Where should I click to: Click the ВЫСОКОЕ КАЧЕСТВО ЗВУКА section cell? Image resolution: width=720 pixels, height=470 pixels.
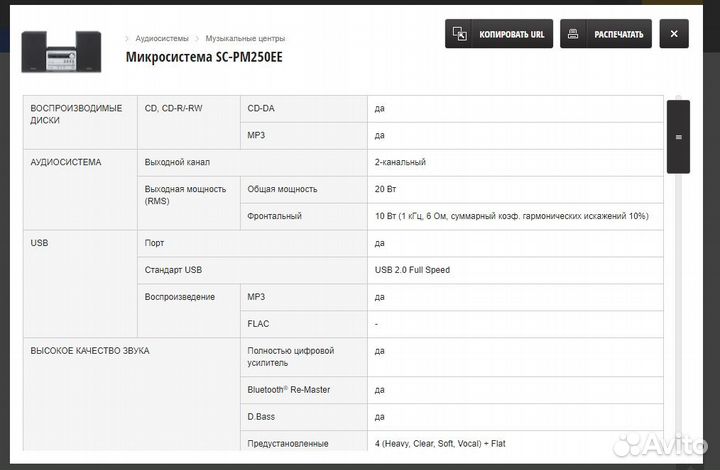point(132,395)
